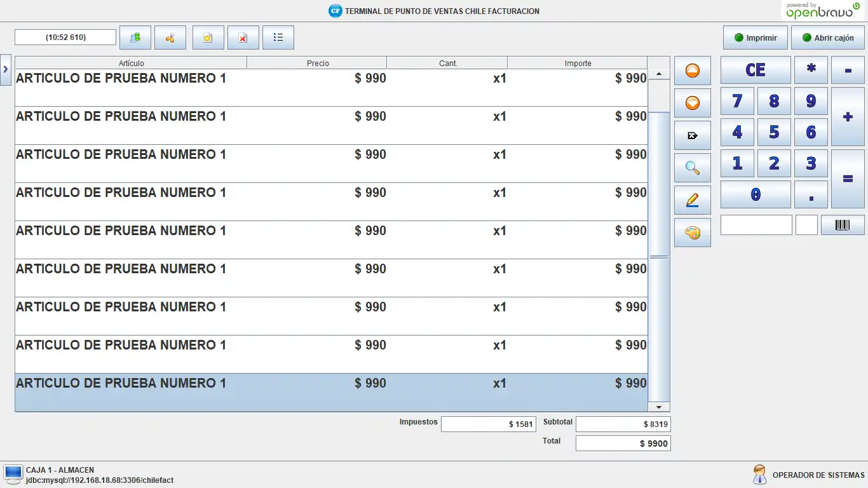Viewport: 868px width, 488px height.
Task: Select the highlighted last article row
Action: (331, 392)
